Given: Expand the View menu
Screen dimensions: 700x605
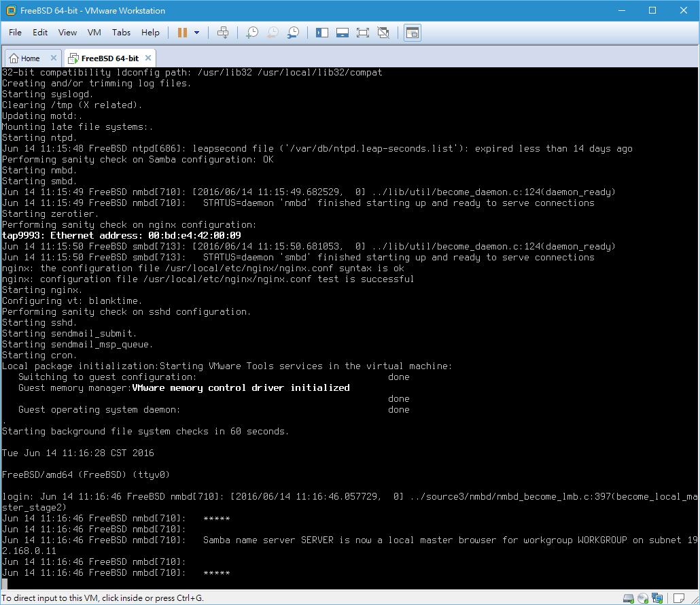Looking at the screenshot, I should coord(67,33).
